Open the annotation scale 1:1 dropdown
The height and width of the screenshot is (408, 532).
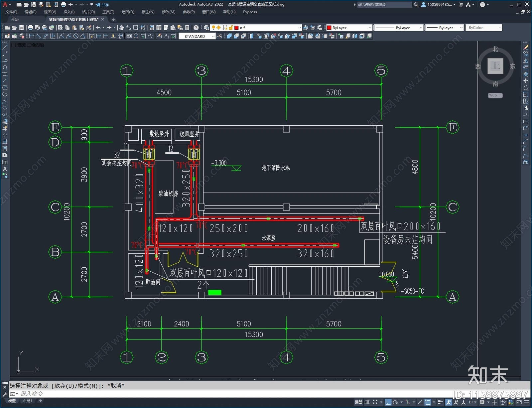tap(472, 402)
